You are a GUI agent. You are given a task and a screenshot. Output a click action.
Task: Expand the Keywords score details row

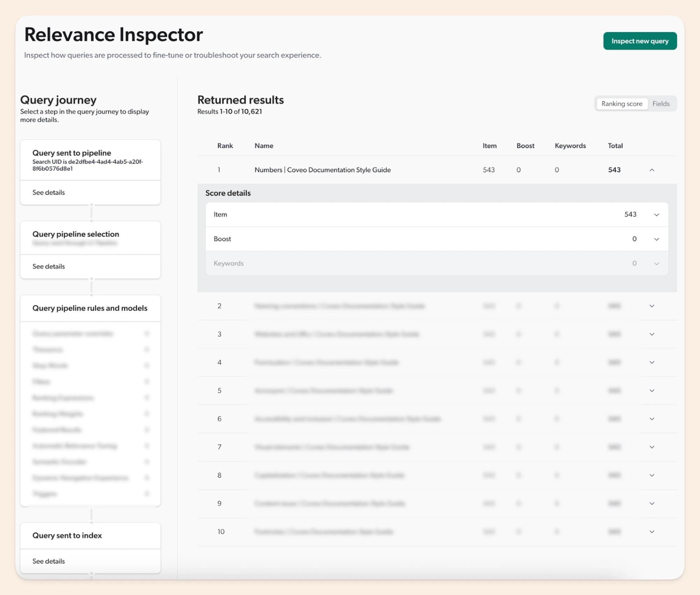(437, 263)
